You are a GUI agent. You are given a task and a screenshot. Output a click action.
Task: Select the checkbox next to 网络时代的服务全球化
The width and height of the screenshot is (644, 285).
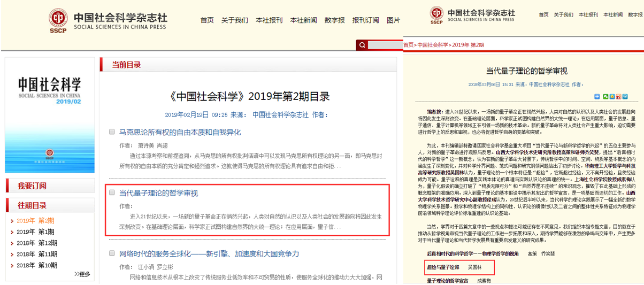tap(112, 253)
